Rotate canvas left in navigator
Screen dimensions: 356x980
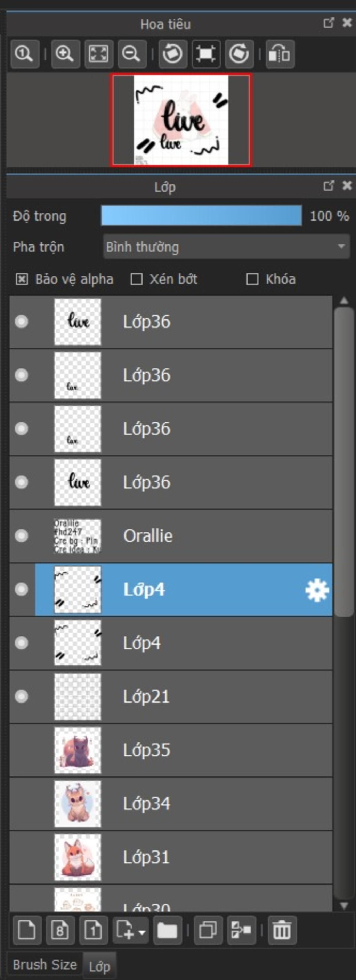pyautogui.click(x=172, y=53)
